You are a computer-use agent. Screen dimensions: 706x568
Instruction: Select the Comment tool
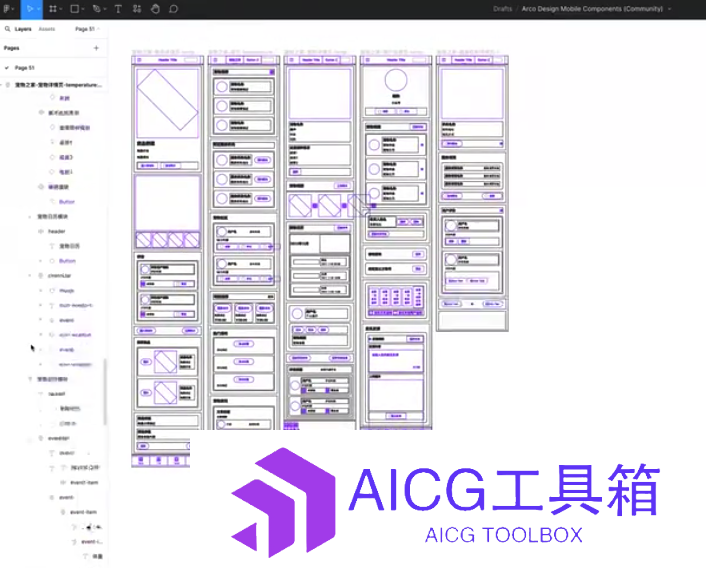pyautogui.click(x=173, y=9)
